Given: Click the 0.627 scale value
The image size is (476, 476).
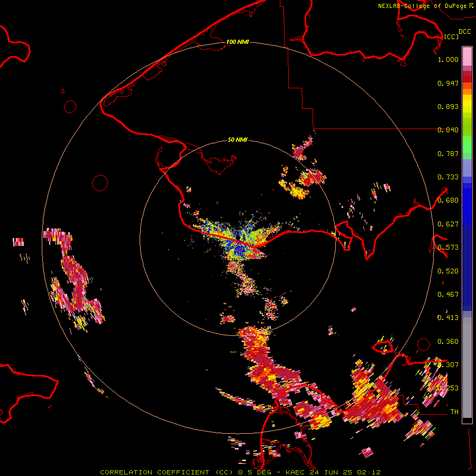Looking at the screenshot, I should point(448,224).
